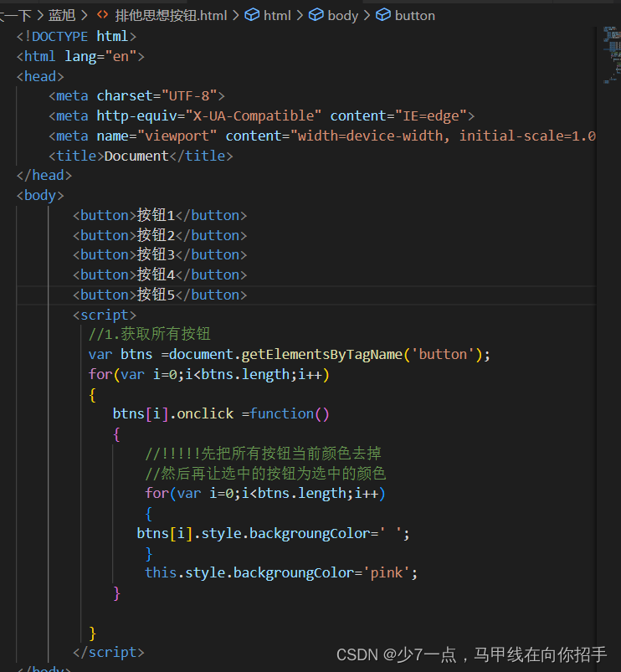This screenshot has height=672, width=621.
Task: Click the 按钮2 button line
Action: 160,235
